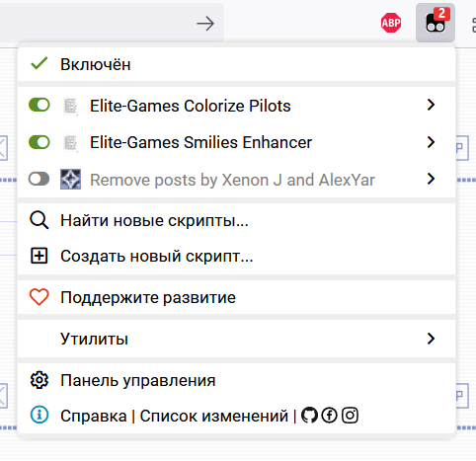Open the Справка help link

(94, 416)
